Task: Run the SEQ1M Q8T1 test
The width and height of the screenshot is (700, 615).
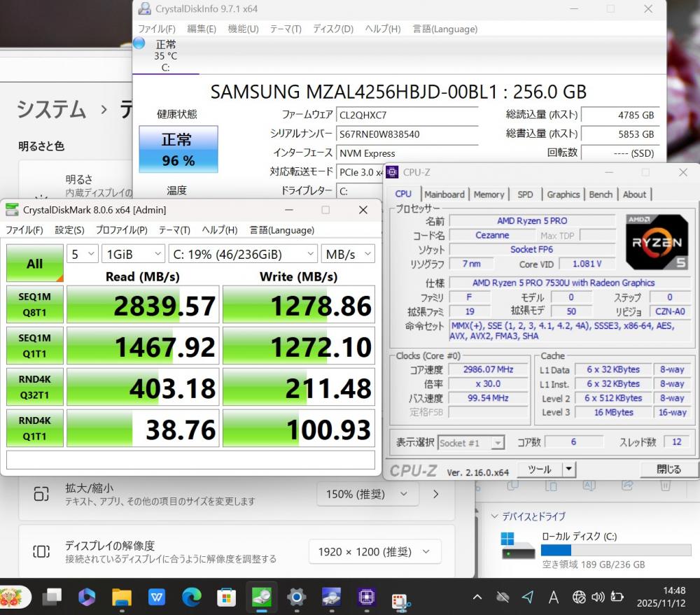Action: click(35, 304)
